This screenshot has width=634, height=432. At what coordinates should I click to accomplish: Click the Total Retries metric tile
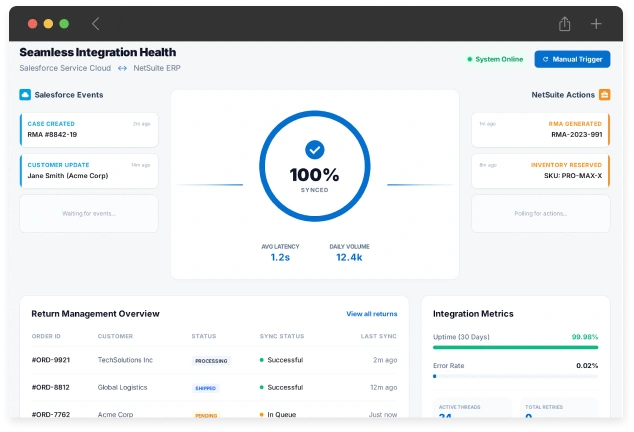559,409
